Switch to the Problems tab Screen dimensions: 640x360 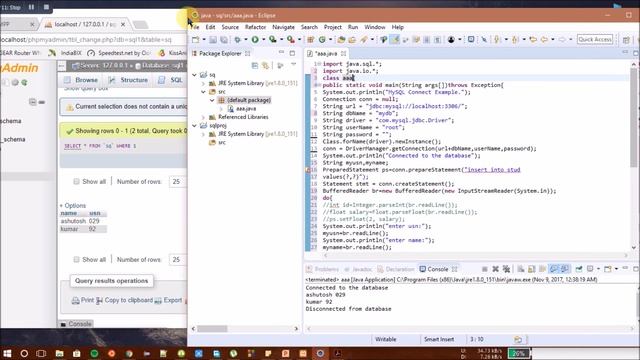323,269
